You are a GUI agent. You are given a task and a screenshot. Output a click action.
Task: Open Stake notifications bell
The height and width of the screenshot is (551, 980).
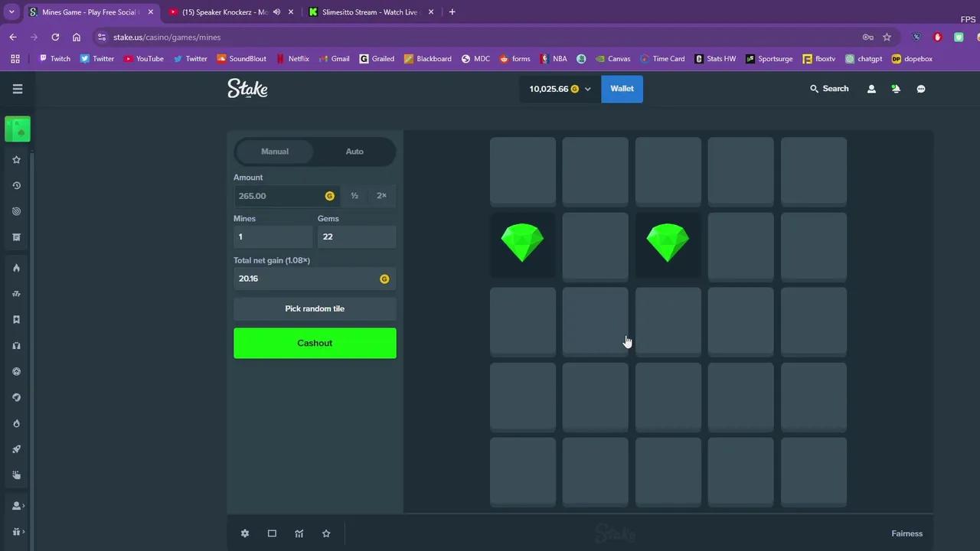click(896, 89)
